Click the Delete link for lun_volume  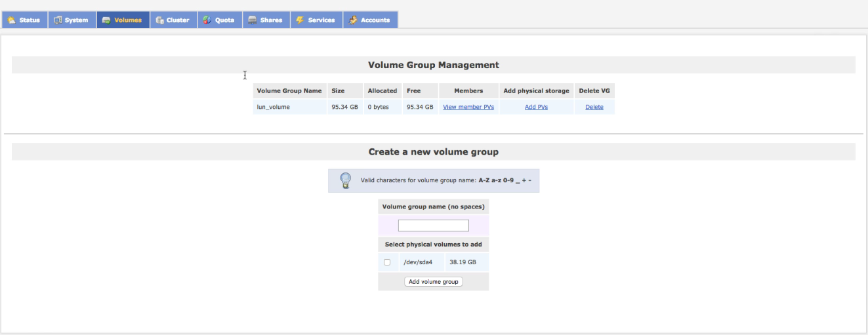(594, 107)
